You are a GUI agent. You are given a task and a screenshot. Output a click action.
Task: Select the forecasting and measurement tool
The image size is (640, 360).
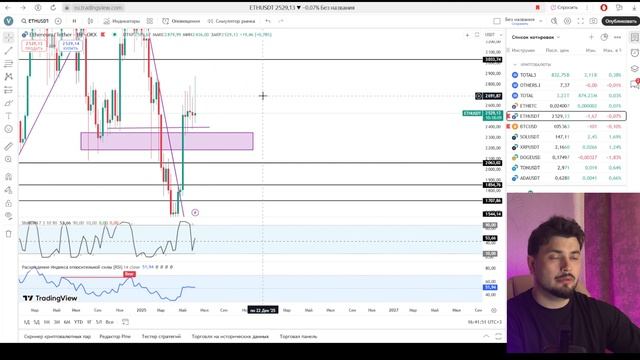9,90
